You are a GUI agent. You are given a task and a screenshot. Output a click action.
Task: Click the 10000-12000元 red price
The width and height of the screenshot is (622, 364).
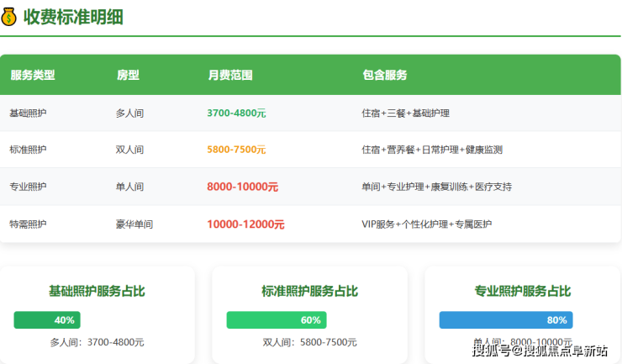[x=245, y=224]
